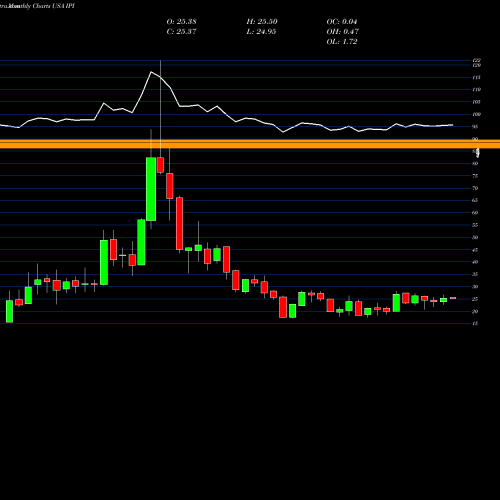This screenshot has height=500, width=500.
Task: Click the low price value 'L: 24.95'
Action: (262, 32)
